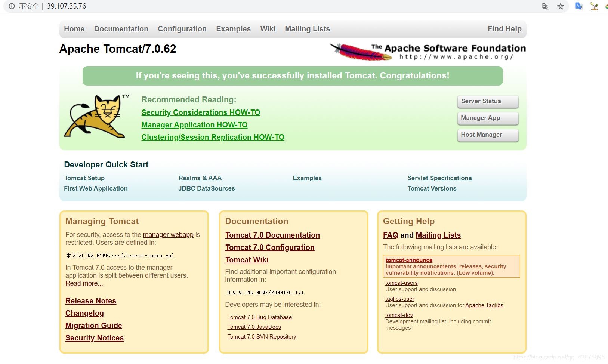The width and height of the screenshot is (608, 364).
Task: Open the Configuration nav item
Action: [182, 29]
